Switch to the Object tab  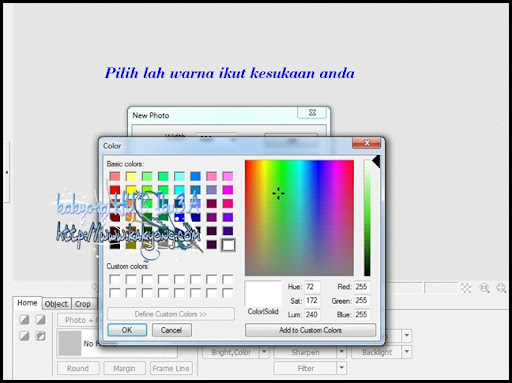[x=56, y=304]
